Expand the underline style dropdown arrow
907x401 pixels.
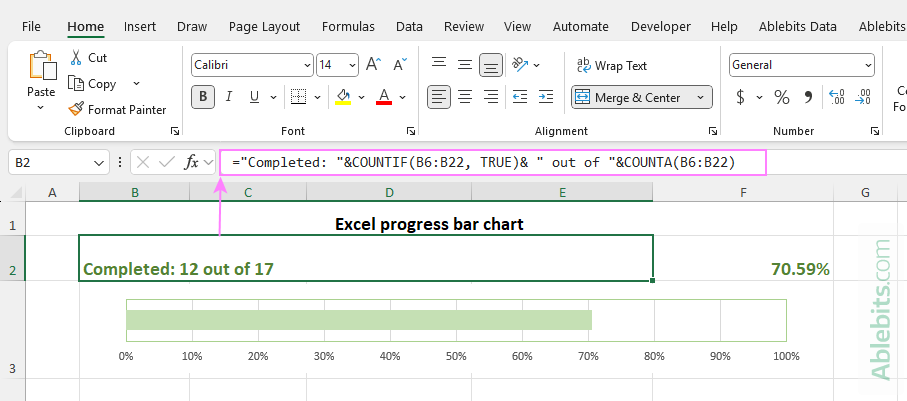tap(274, 97)
